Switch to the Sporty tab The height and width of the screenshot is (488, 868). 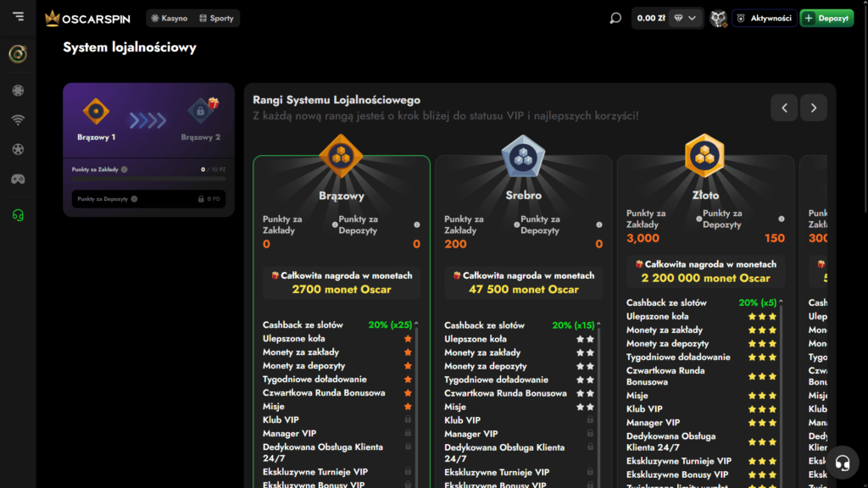[216, 18]
